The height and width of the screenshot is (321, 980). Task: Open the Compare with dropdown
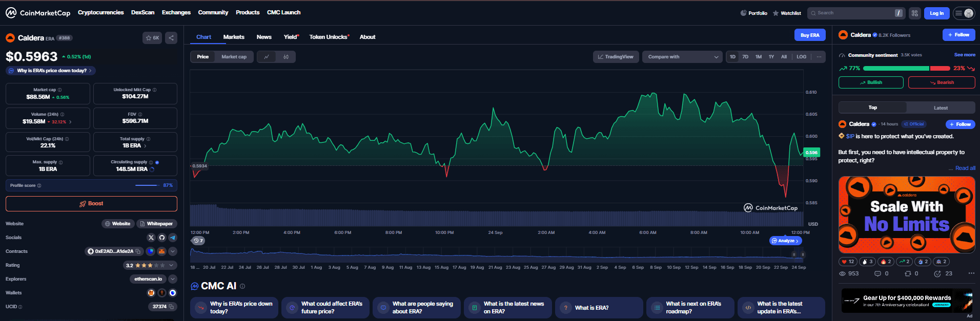pos(682,57)
